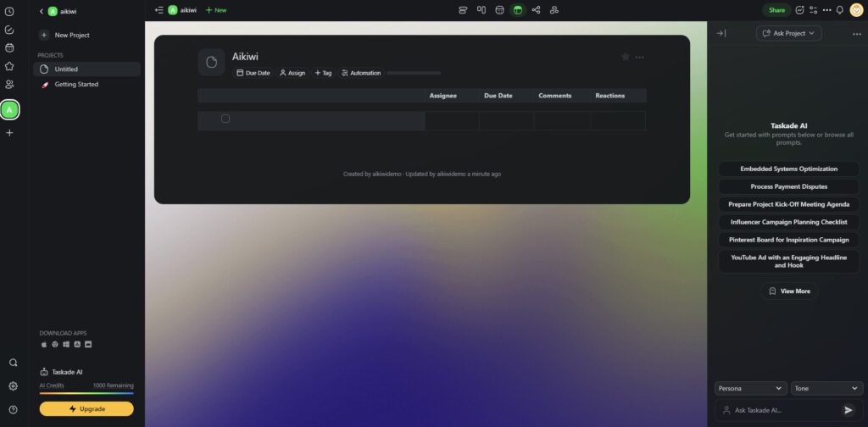Open Aikiwi project three-dot menu

coord(640,57)
